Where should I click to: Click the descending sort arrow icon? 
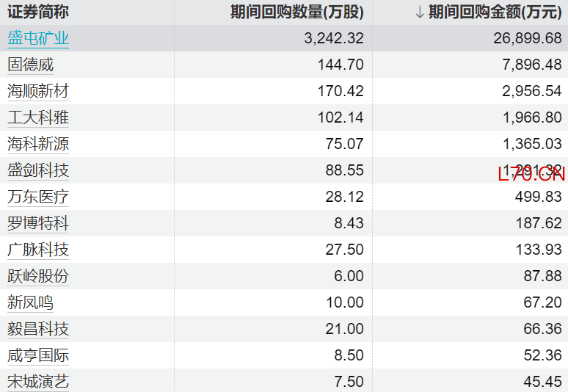(419, 12)
